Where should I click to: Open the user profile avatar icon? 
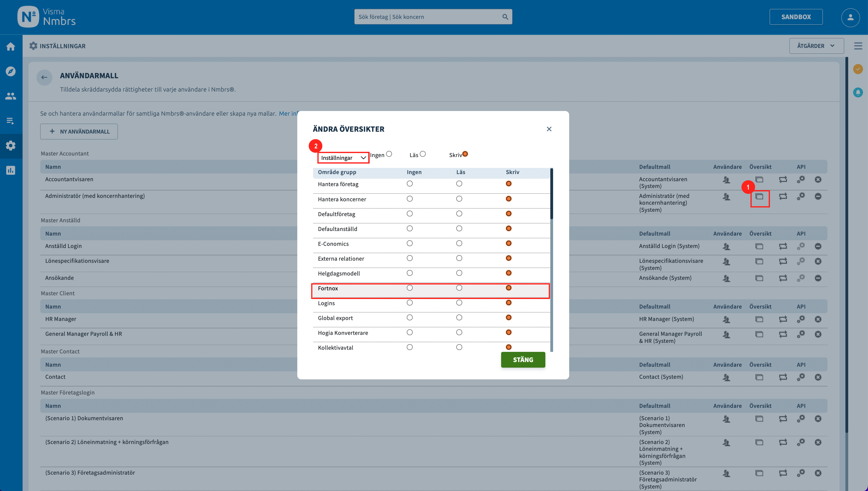[x=850, y=17]
